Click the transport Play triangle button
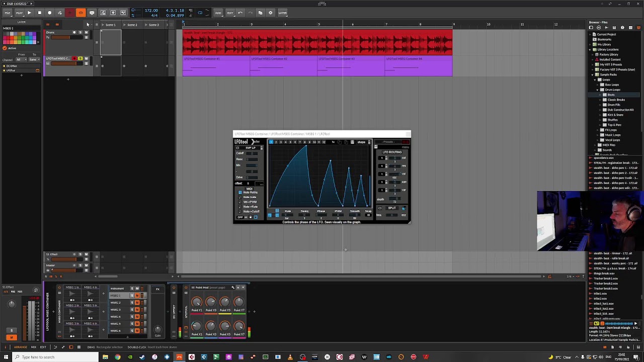Screen dimensions: 644x362 (29, 13)
